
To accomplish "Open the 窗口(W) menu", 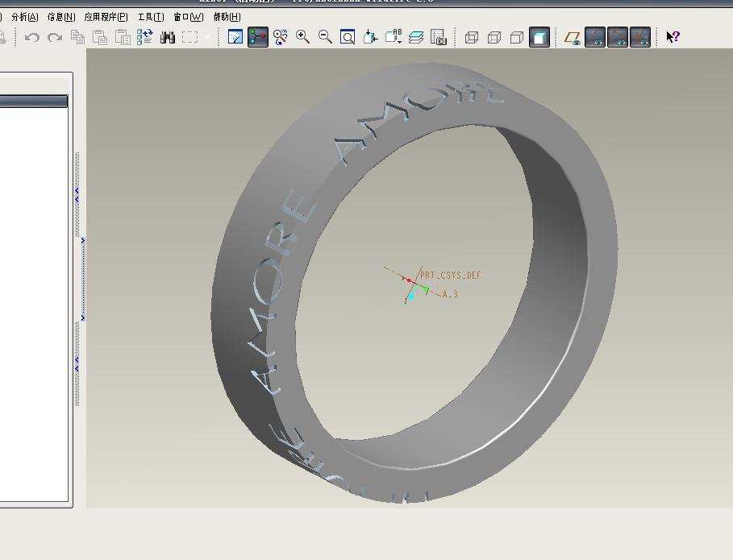I will [x=189, y=17].
